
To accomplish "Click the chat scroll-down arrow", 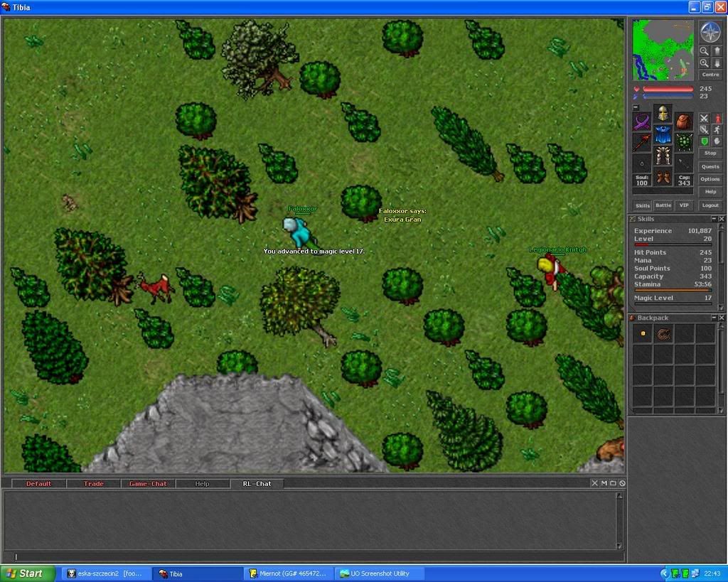I will (619, 546).
